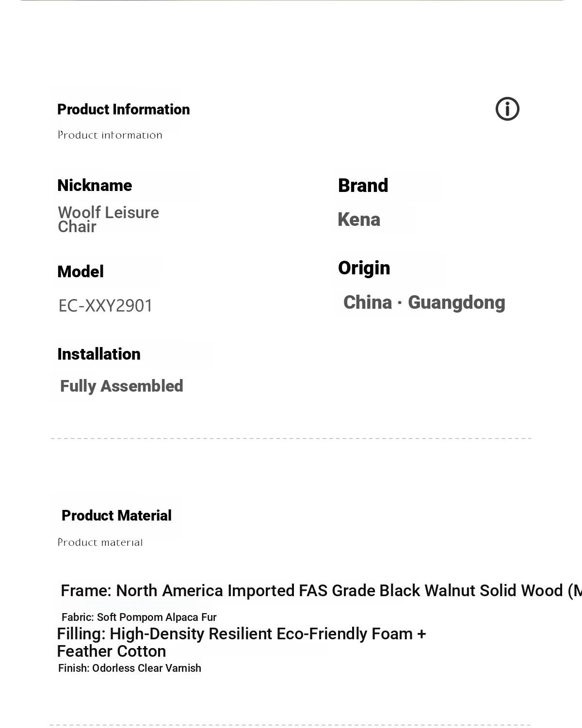This screenshot has width=582, height=728.
Task: Click the Kena brand name
Action: click(x=359, y=220)
